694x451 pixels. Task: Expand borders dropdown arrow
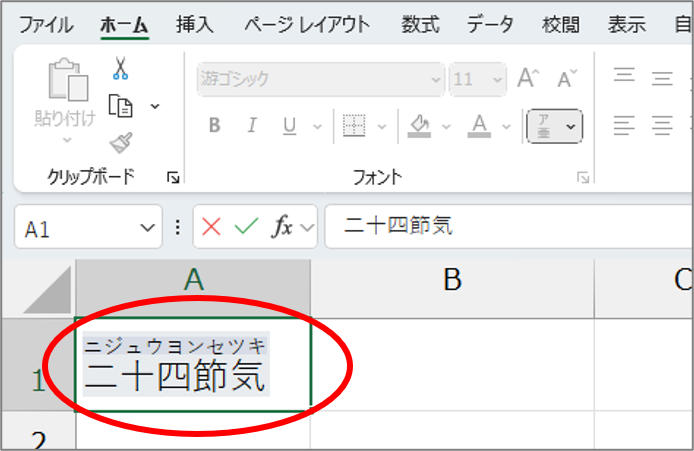[x=382, y=127]
